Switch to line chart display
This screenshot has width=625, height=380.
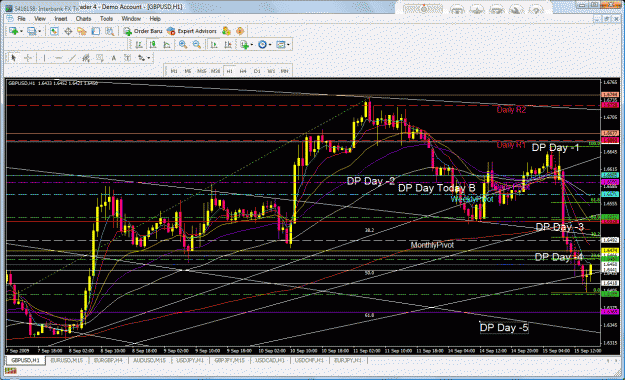[x=167, y=45]
